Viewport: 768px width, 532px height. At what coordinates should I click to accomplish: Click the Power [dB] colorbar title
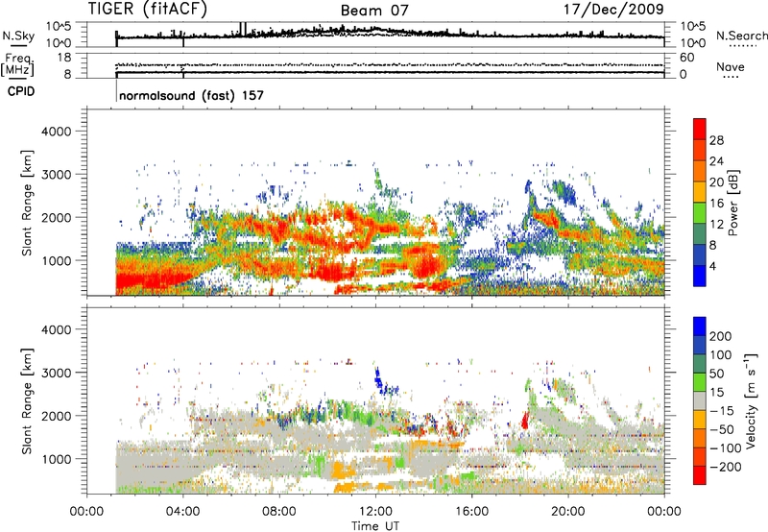[x=733, y=203]
